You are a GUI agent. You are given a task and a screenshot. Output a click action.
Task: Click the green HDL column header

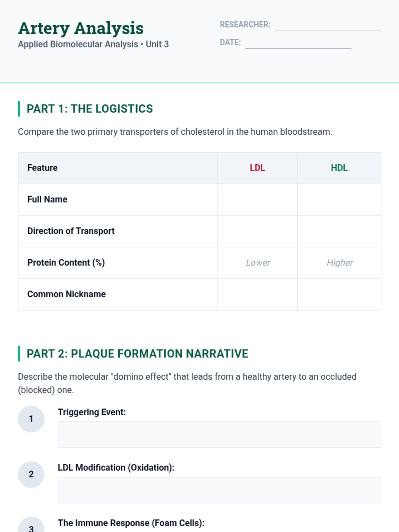tap(339, 168)
